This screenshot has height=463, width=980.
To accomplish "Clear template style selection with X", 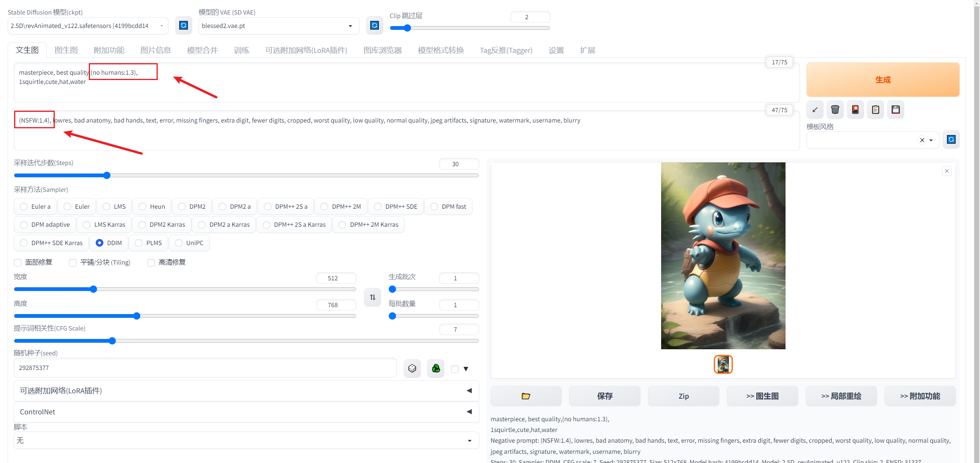I will (922, 140).
